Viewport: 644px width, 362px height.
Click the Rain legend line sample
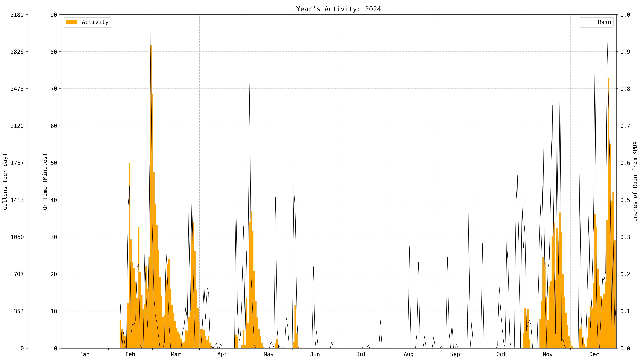(588, 22)
